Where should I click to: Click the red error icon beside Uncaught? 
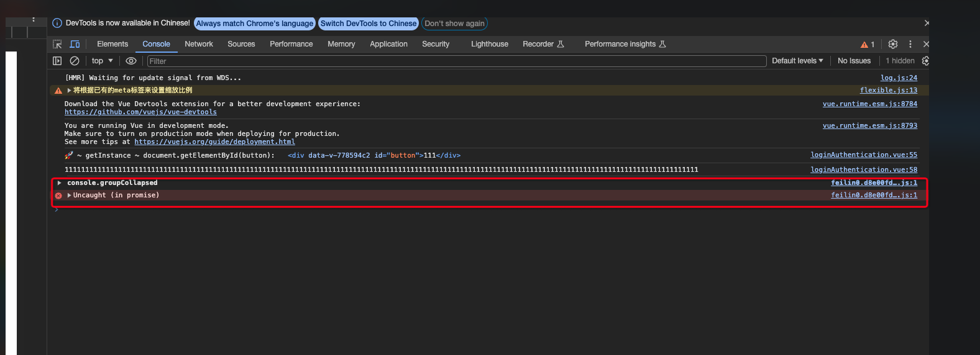58,195
